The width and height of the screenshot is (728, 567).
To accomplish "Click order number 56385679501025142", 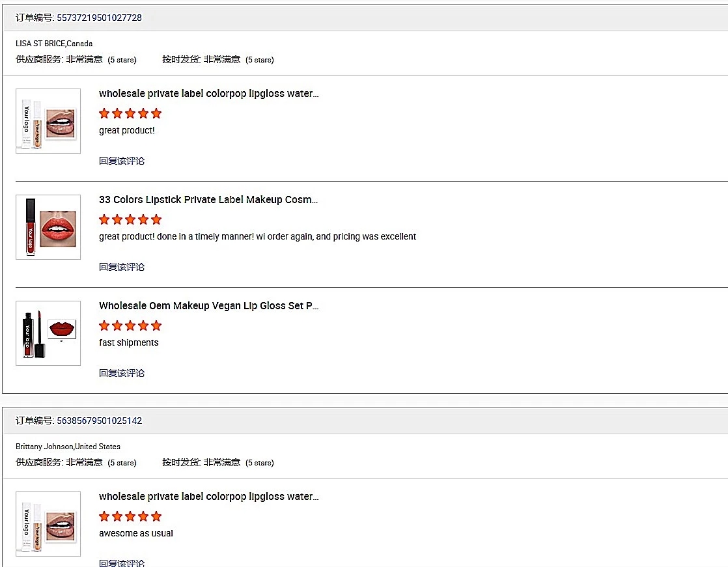I will tap(99, 421).
